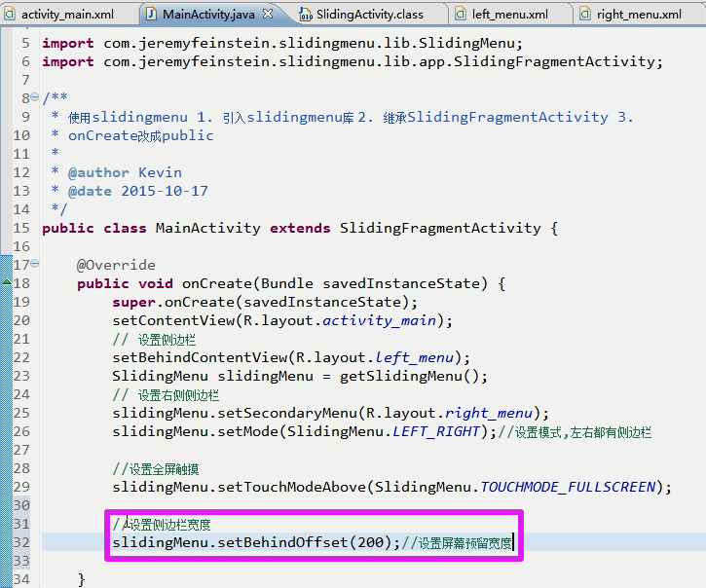Click the setContentView(R.layout.activity_main) line
Viewport: 706px width, 588px height.
(x=282, y=320)
